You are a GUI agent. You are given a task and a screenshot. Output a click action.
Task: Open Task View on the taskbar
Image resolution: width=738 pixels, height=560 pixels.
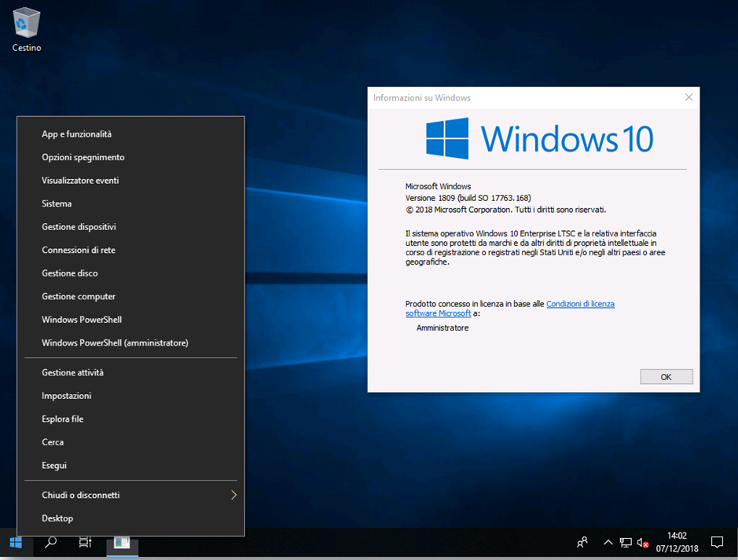[x=85, y=543]
